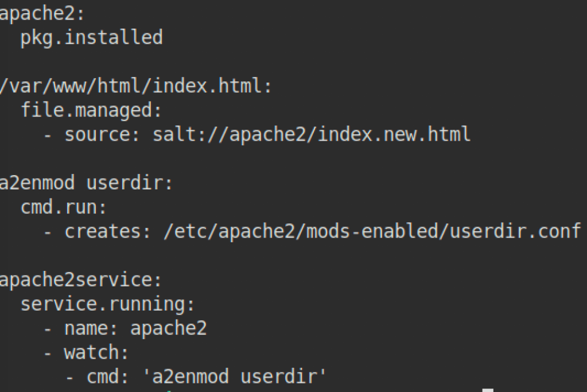Click the "/var/www/html/index.html:" state ID line
The height and width of the screenshot is (392, 587).
135,87
